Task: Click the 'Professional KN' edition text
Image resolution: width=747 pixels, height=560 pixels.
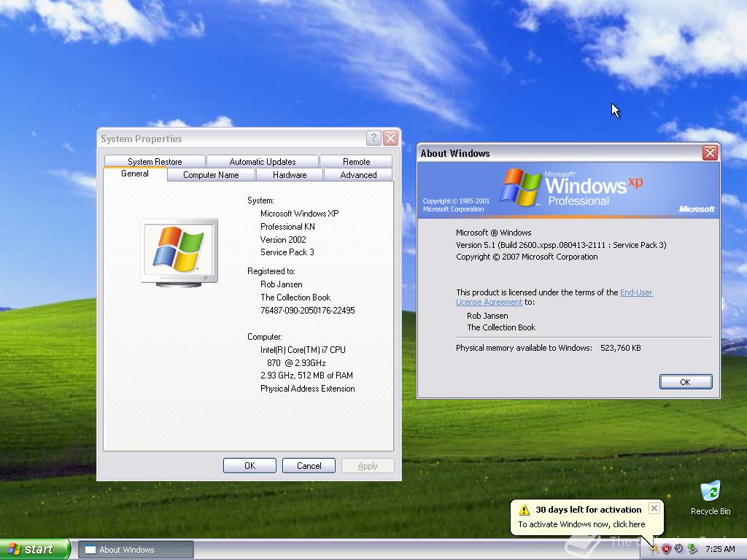Action: point(287,227)
